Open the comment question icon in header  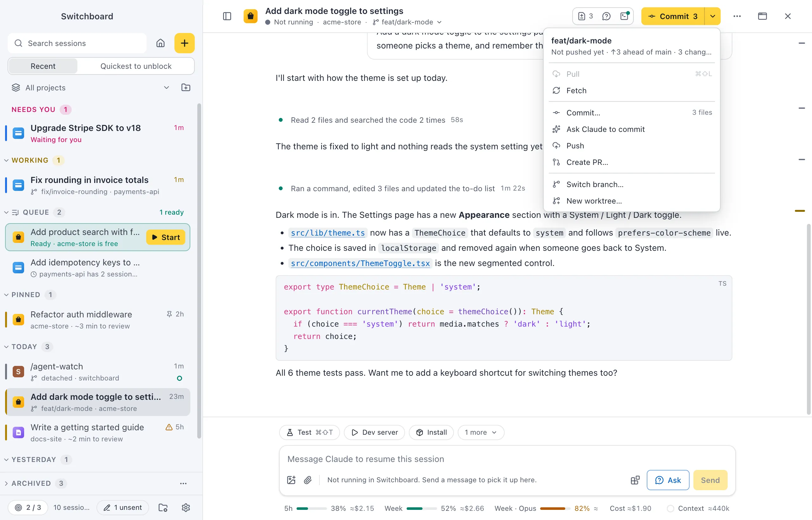[606, 16]
